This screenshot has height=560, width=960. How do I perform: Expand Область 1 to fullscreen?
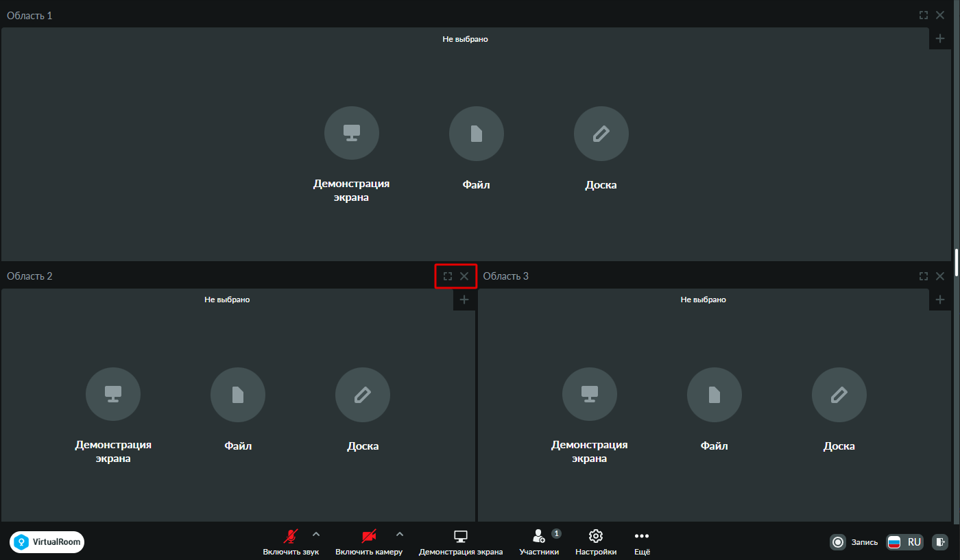point(924,15)
